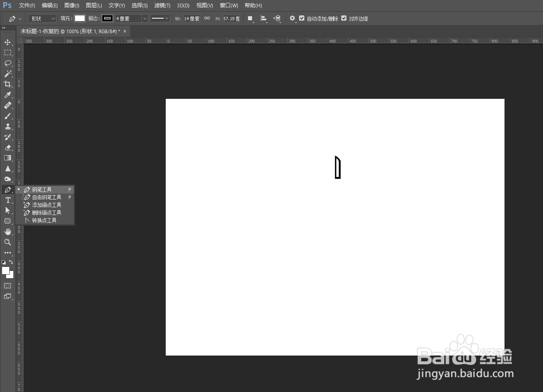Reset to default foreground and background colors
Viewport: 543px width, 392px height.
tap(4, 262)
